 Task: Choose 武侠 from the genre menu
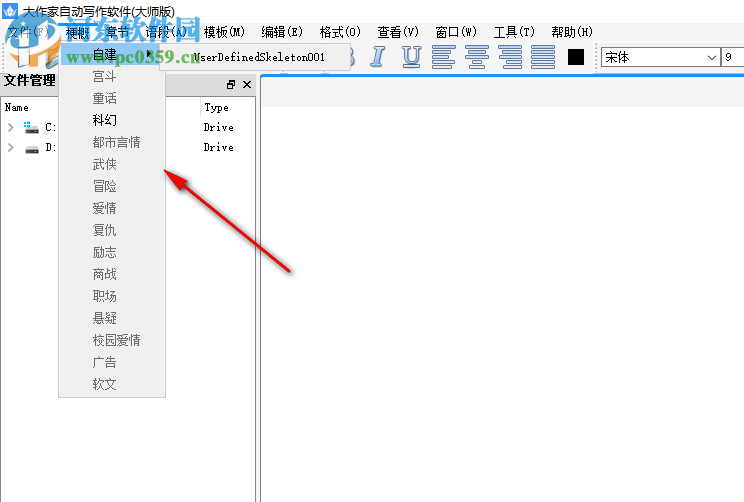pos(112,164)
